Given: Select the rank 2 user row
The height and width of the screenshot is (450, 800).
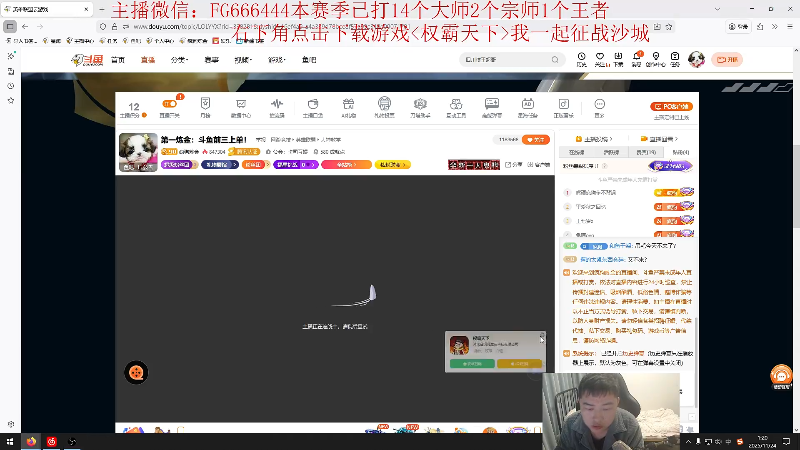Looking at the screenshot, I should point(628,207).
